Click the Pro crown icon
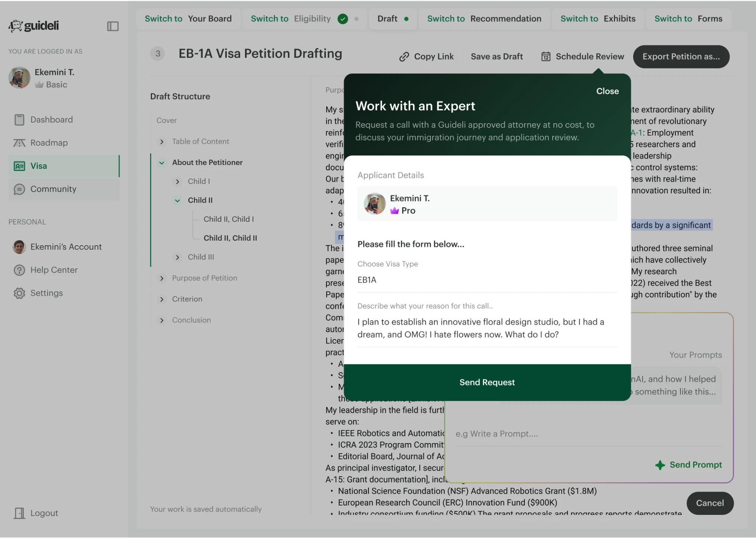The image size is (756, 538). coord(394,211)
